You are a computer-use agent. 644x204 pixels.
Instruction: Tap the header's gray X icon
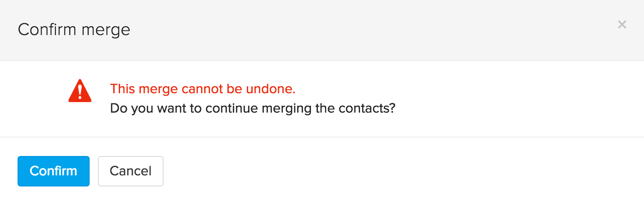click(622, 24)
